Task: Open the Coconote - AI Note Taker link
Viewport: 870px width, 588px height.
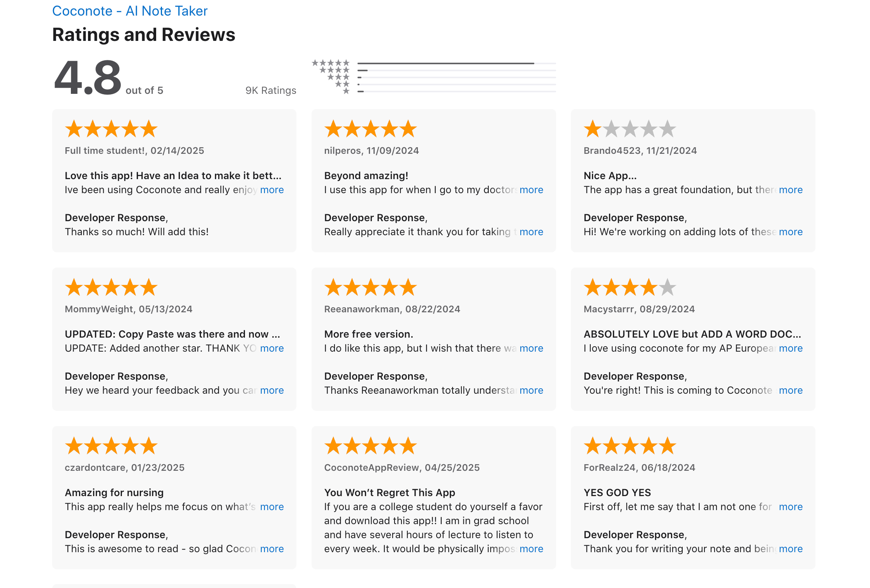Action: click(x=130, y=11)
